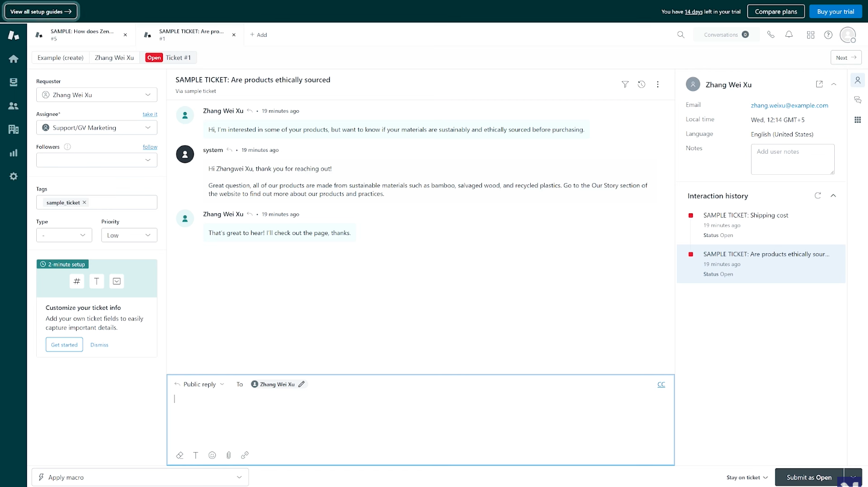
Task: Open the Example (create) breadcrumb tab
Action: (x=60, y=58)
